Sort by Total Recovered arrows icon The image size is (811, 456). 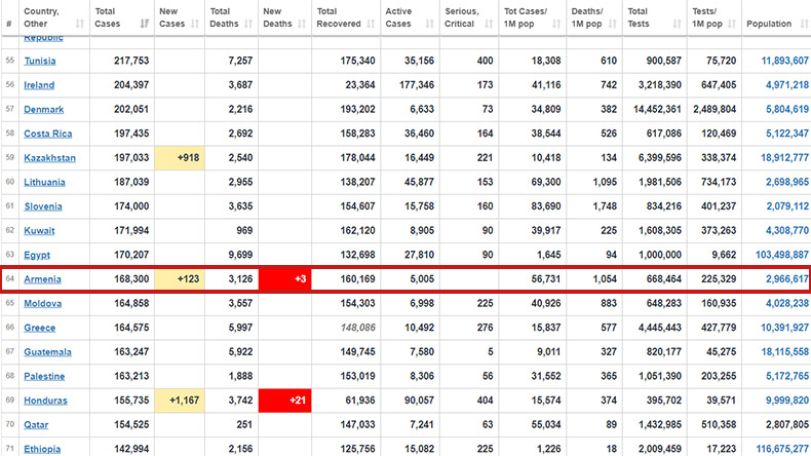point(371,24)
